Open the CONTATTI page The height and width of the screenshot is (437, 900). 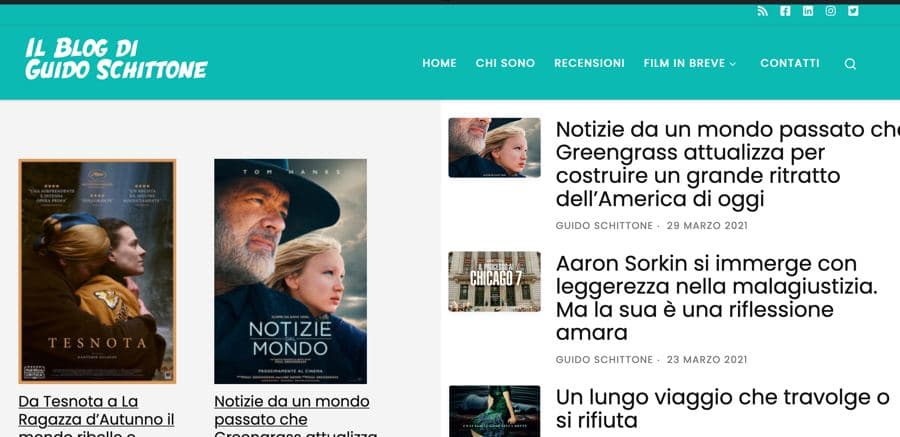tap(790, 63)
